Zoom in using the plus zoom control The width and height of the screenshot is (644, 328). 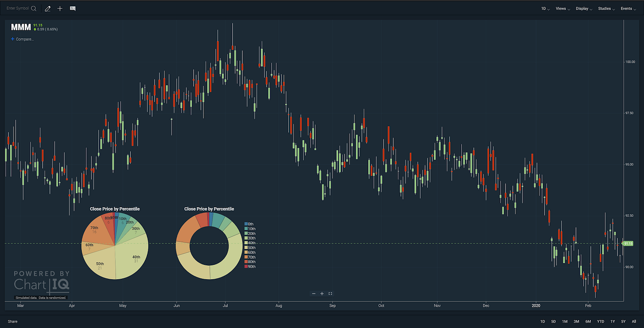[322, 293]
